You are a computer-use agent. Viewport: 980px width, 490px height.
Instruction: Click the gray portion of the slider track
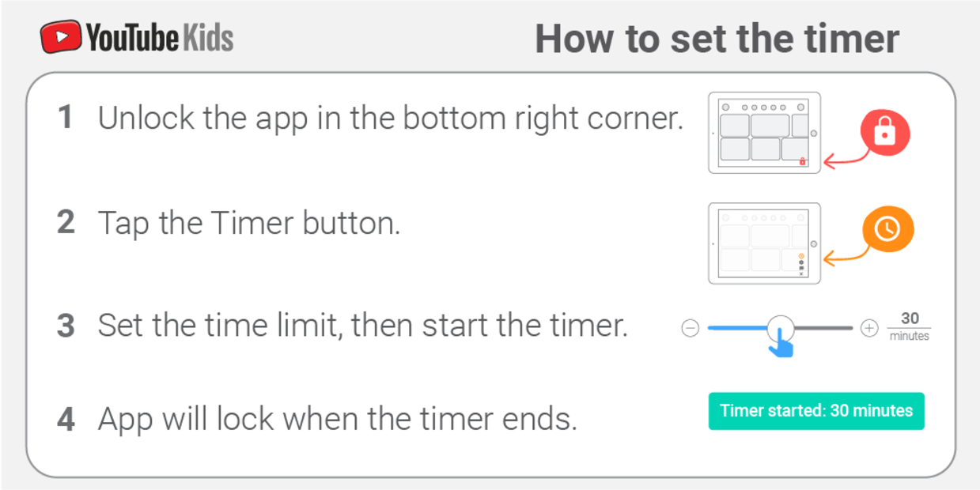pyautogui.click(x=823, y=327)
